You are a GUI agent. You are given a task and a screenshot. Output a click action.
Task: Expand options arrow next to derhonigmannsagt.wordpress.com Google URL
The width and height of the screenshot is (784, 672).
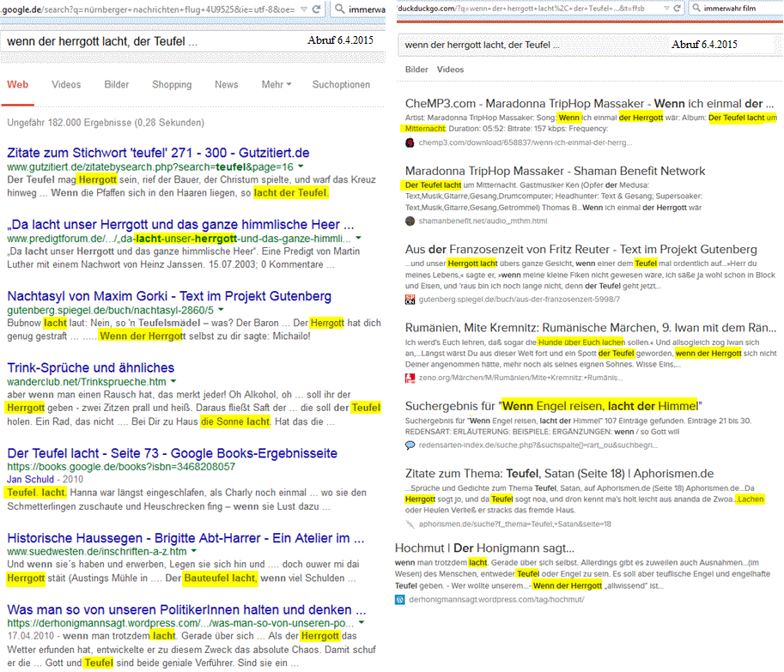(x=361, y=623)
